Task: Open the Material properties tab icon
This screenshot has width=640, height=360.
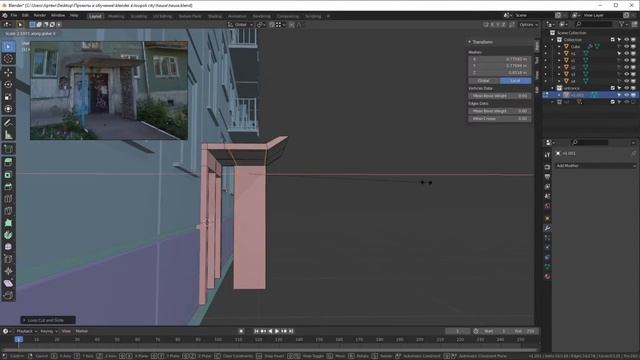Action: (x=547, y=276)
